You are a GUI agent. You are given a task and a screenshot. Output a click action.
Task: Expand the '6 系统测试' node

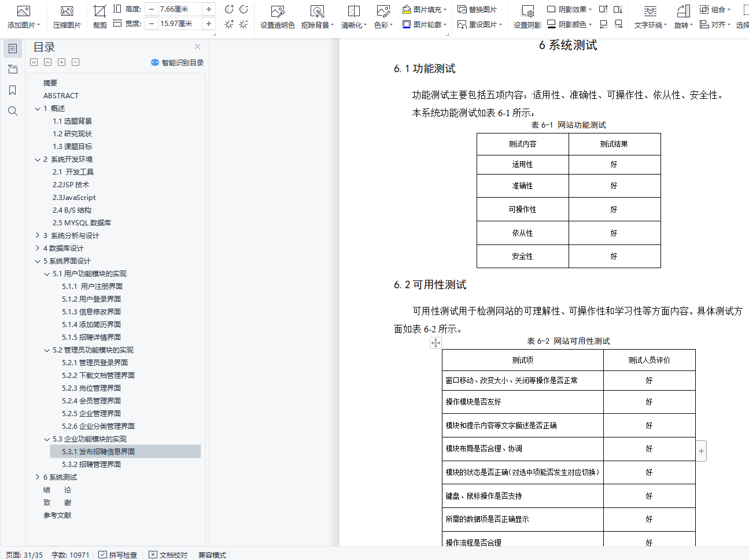[x=38, y=477]
